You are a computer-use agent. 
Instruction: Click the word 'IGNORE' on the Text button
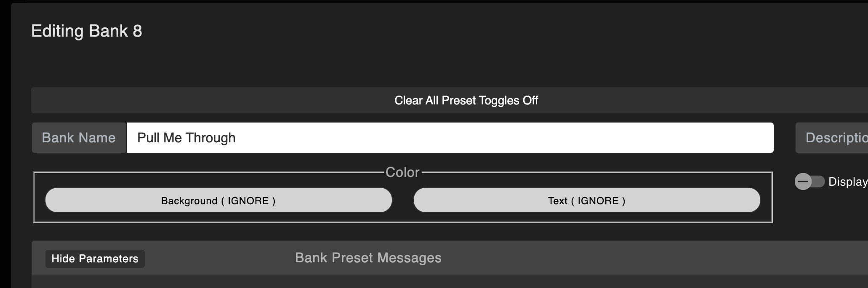(x=598, y=201)
